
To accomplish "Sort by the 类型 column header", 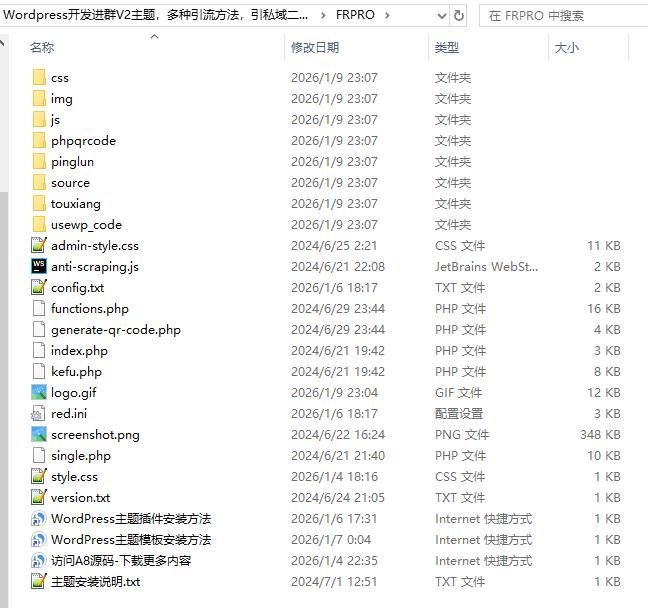I will click(447, 48).
